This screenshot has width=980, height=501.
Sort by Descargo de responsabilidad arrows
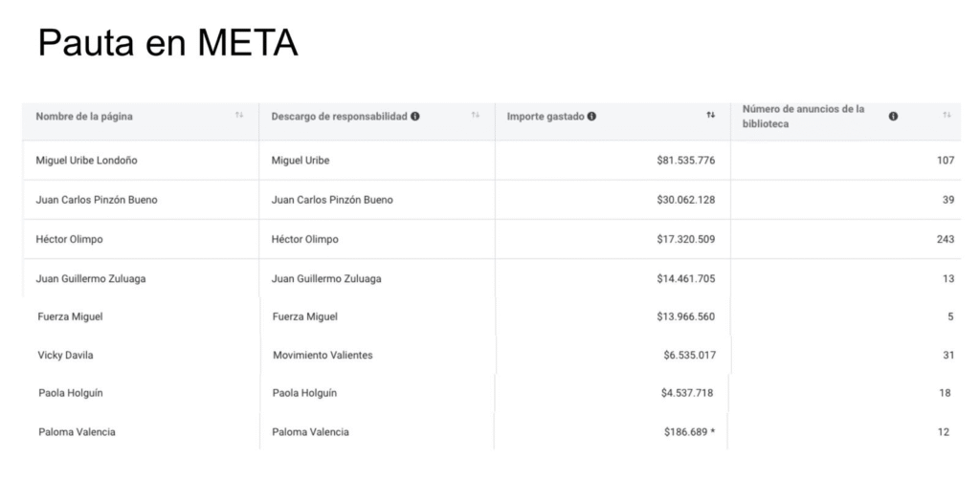point(475,116)
